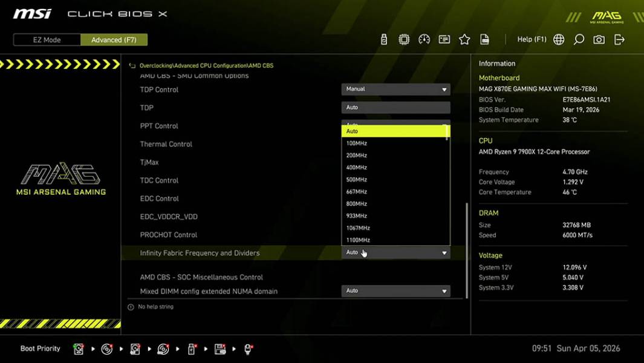Screen dimensions: 644x363
Task: Change language with the globe icon
Action: 558,39
